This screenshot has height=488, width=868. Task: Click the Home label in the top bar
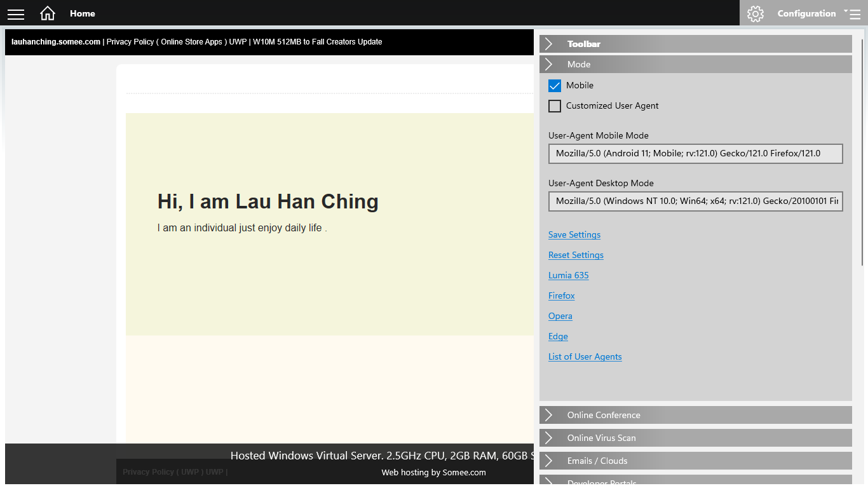83,13
